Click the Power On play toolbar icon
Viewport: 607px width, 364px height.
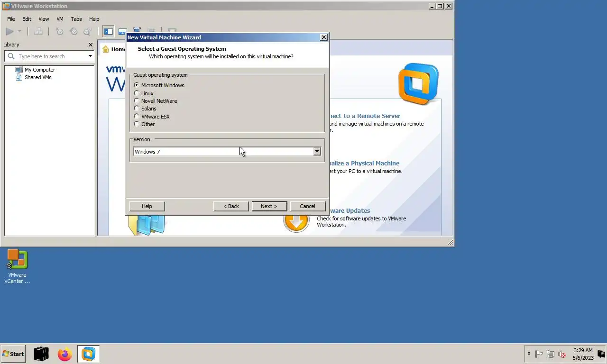coord(9,32)
